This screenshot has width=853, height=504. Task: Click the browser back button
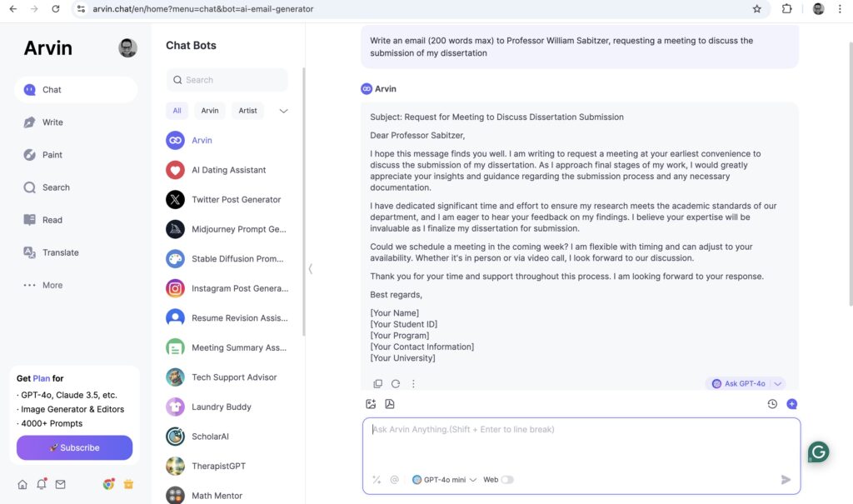pyautogui.click(x=13, y=8)
